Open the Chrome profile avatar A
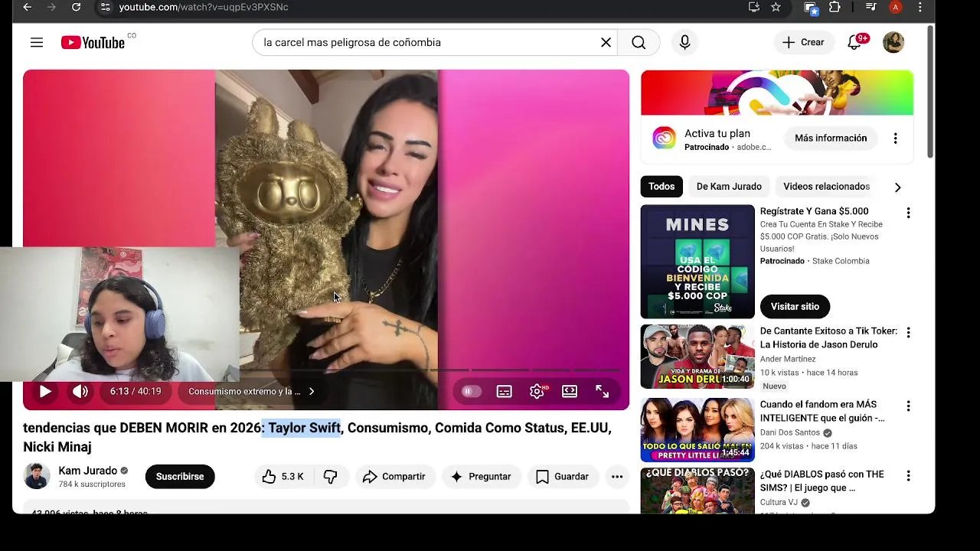This screenshot has width=980, height=551. [895, 7]
